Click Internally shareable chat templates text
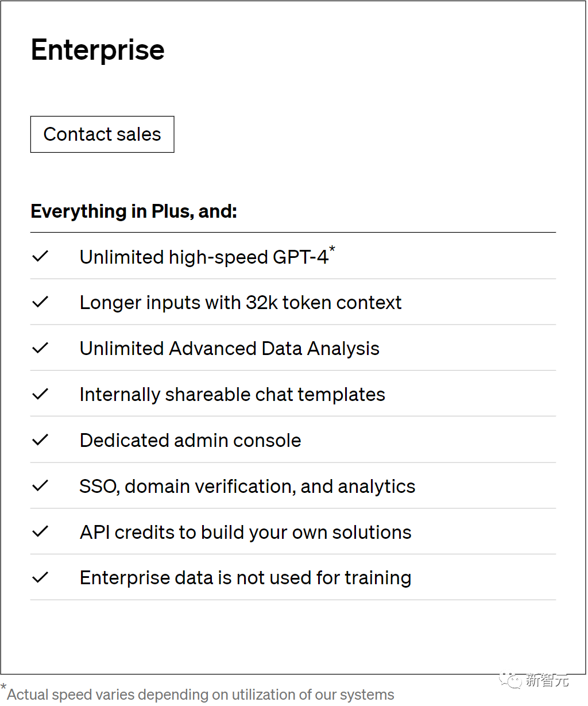The width and height of the screenshot is (588, 706). click(x=233, y=395)
